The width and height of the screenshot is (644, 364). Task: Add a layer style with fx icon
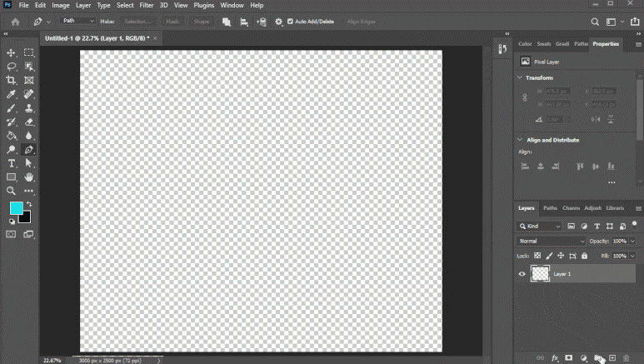click(555, 358)
